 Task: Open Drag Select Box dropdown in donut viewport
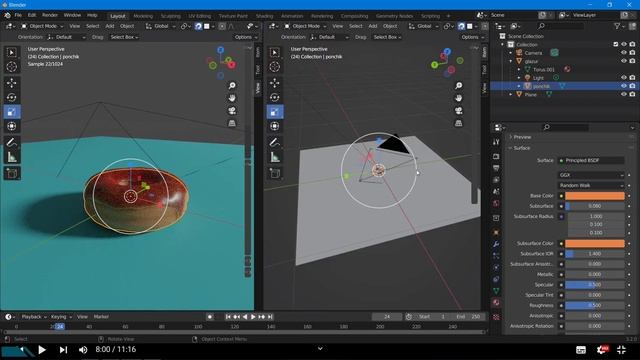coord(124,37)
